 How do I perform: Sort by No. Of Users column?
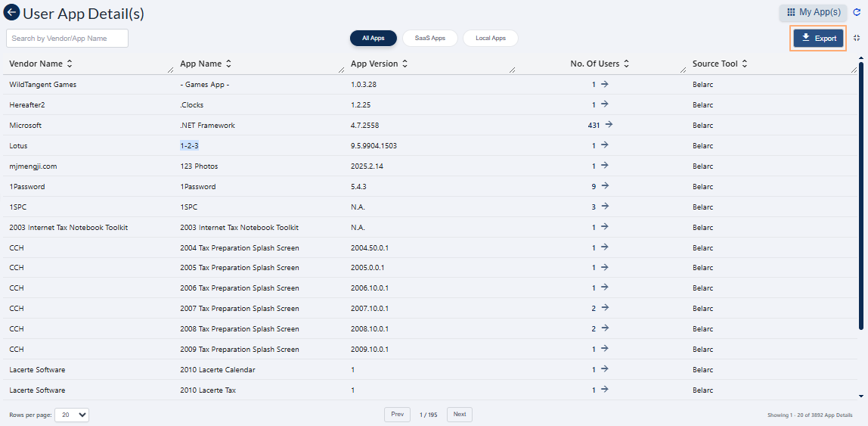(626, 64)
